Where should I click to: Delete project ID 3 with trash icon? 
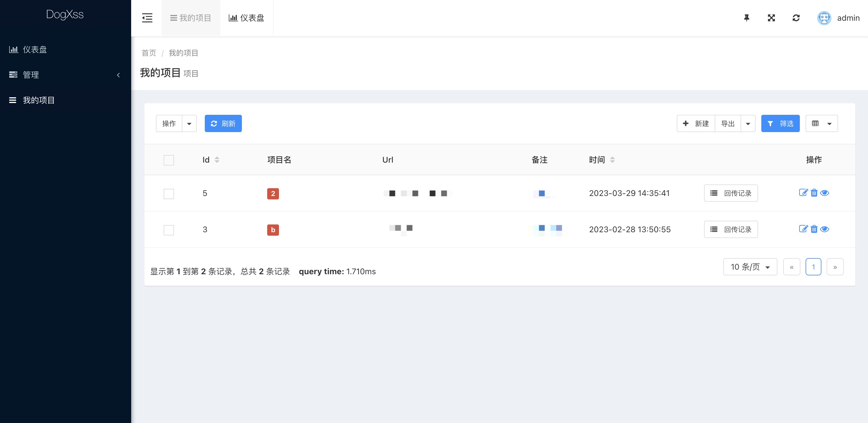814,229
